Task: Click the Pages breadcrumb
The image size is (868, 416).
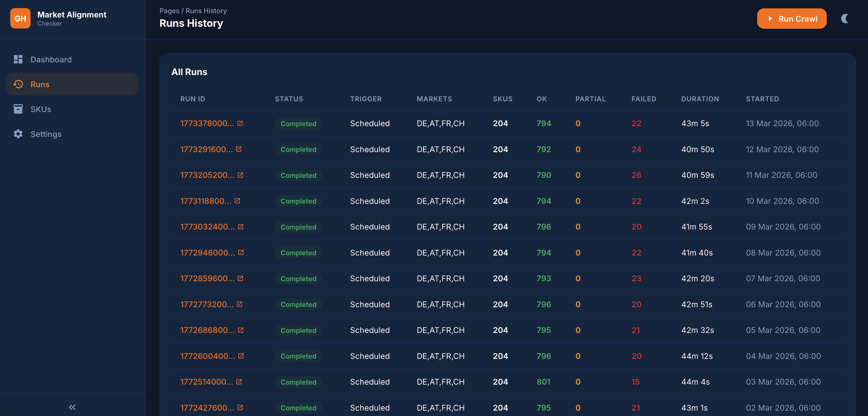Action: 169,11
